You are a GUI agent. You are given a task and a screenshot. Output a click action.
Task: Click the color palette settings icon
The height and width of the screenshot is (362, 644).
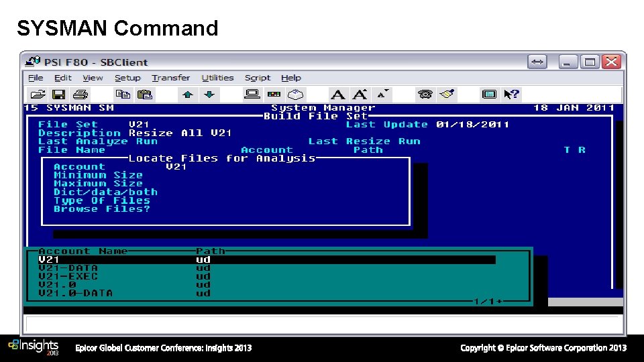274,95
